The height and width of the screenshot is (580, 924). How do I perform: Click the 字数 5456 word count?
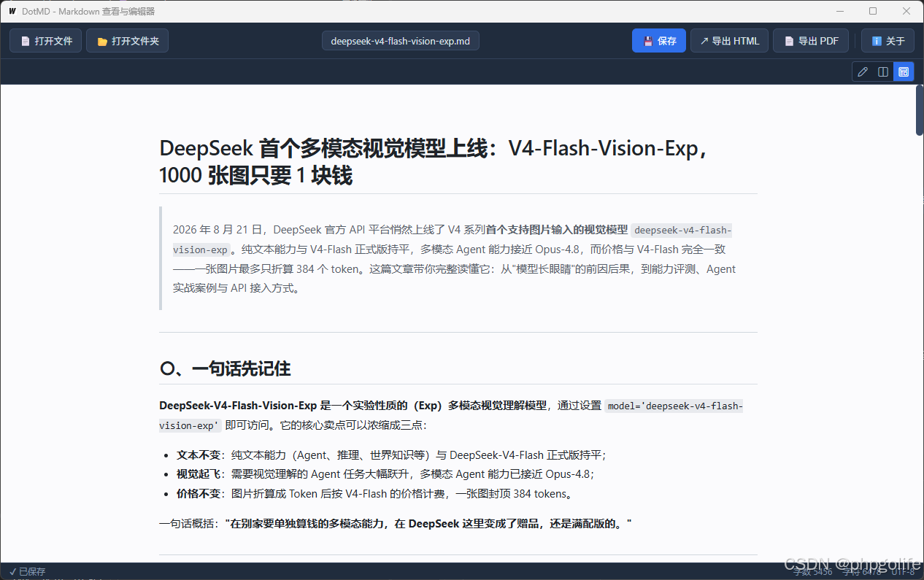813,571
